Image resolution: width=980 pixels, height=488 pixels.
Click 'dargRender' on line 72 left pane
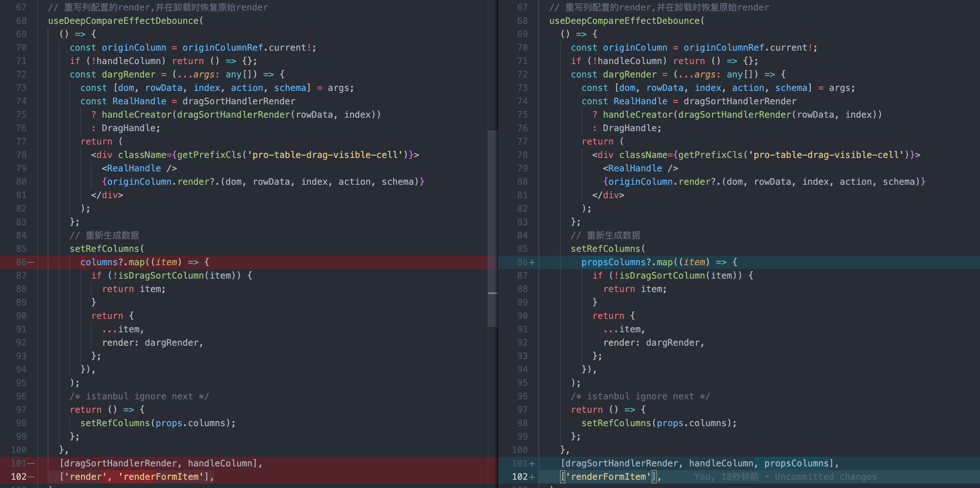[128, 74]
